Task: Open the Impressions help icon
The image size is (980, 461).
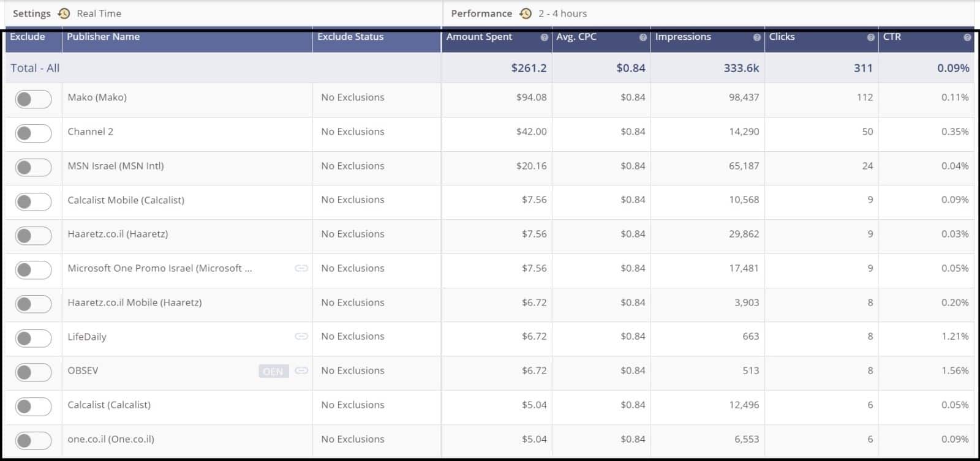Action: pos(757,37)
